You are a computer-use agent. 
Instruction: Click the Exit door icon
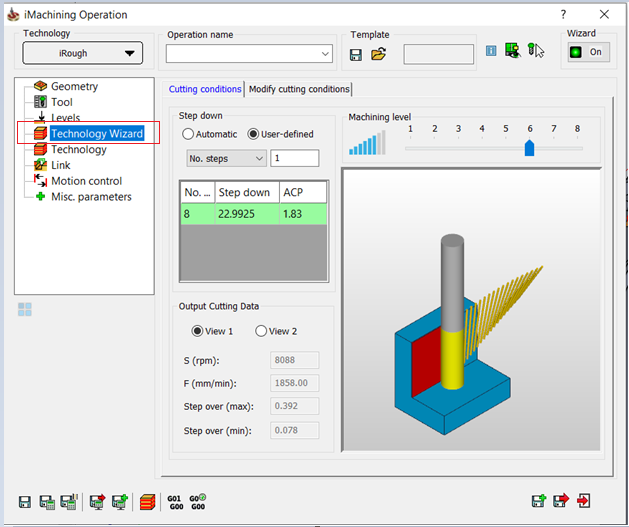(584, 501)
